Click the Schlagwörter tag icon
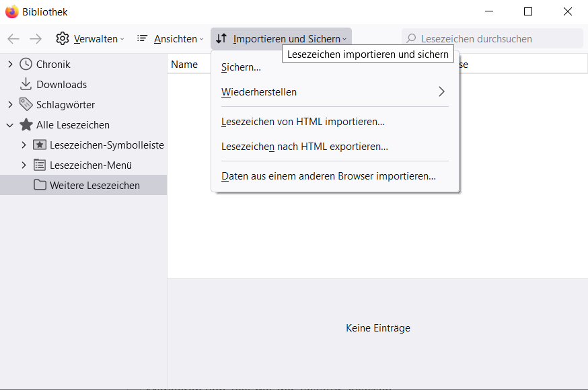The image size is (588, 390). click(26, 105)
